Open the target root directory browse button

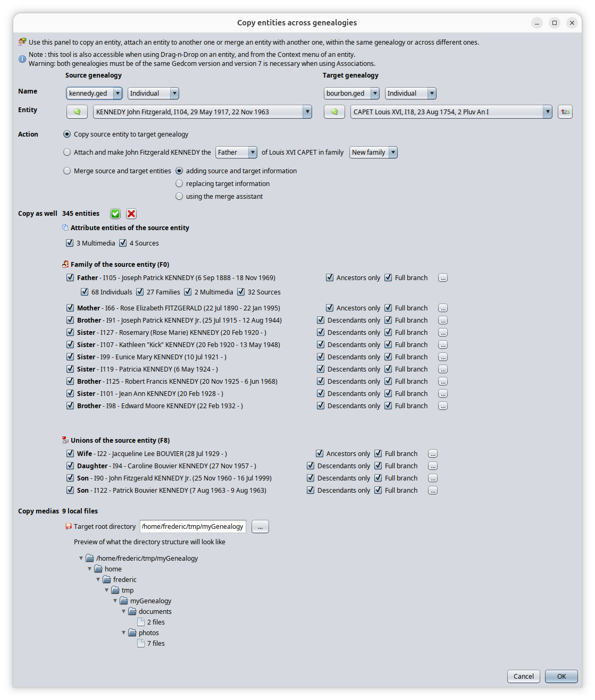click(260, 527)
